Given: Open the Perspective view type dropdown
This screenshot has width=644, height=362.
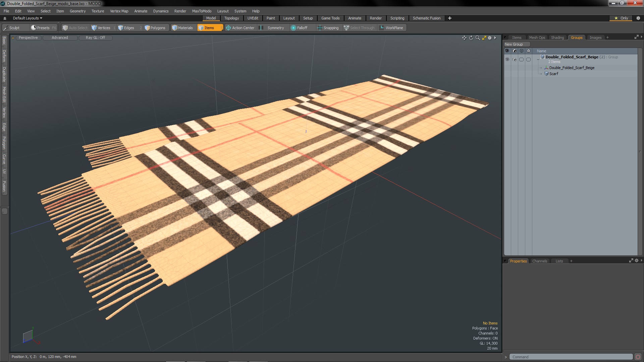Looking at the screenshot, I should 28,38.
